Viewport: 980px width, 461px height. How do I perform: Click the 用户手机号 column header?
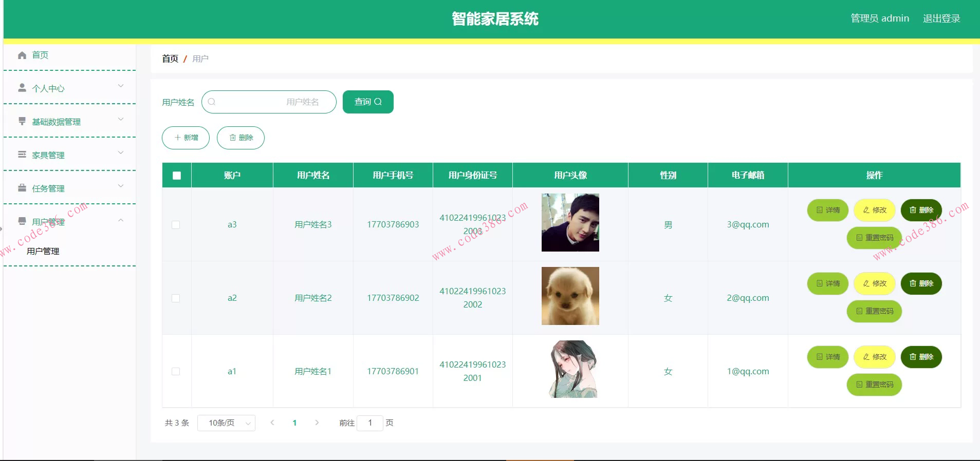click(x=393, y=175)
